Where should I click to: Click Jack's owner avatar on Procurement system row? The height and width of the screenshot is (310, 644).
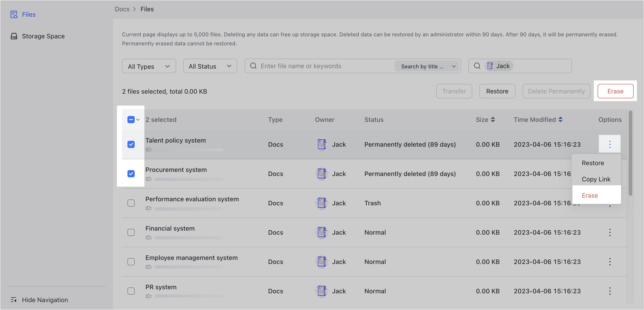pos(322,174)
